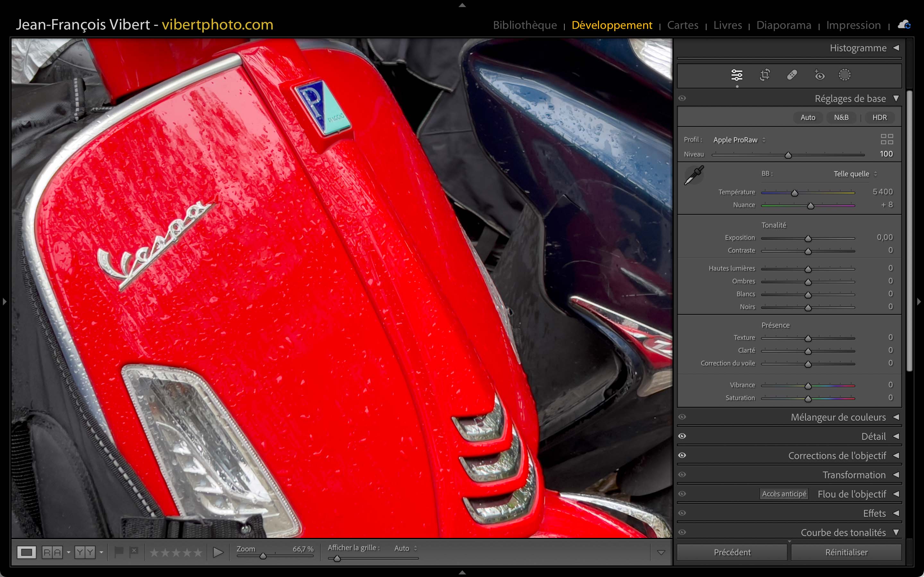
Task: Select the Edit sliders tool icon
Action: pyautogui.click(x=737, y=75)
